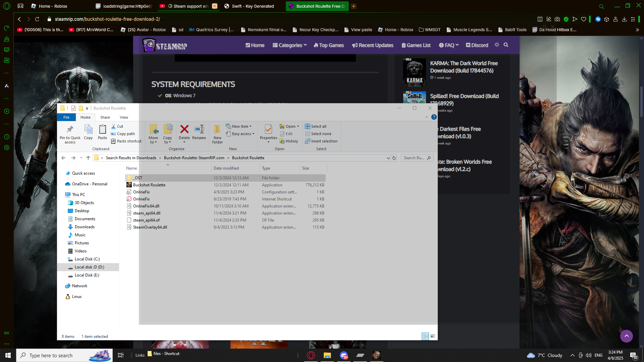
Task: Open the Copy to dropdown
Action: (x=167, y=140)
